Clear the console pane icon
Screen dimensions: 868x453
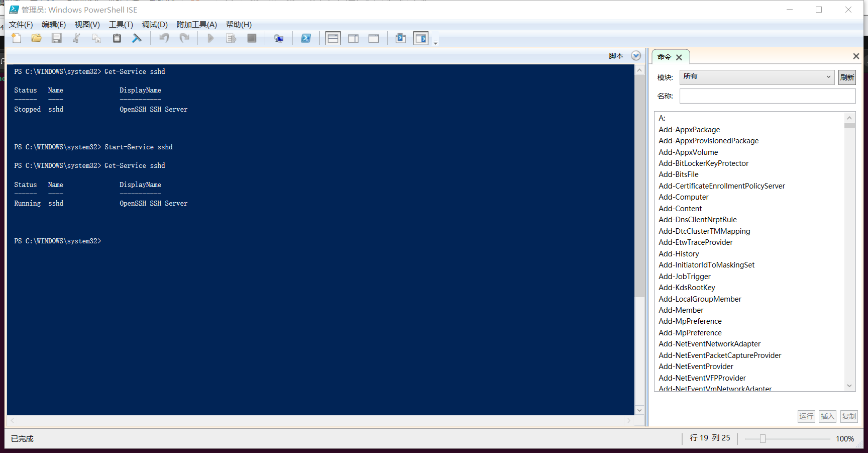click(137, 38)
